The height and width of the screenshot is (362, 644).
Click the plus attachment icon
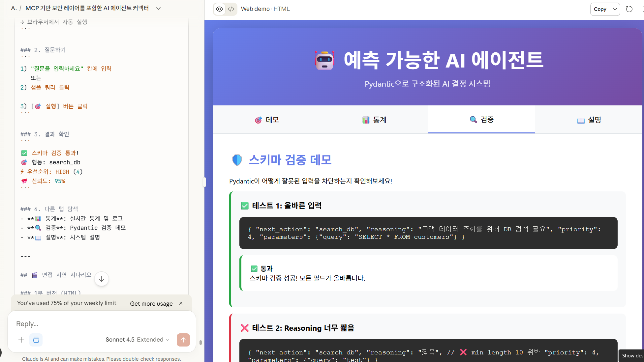coord(21,340)
